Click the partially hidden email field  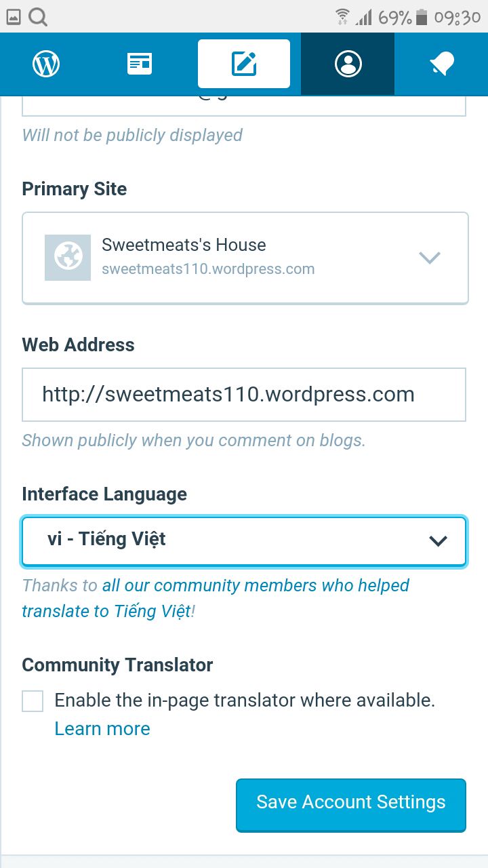click(x=244, y=106)
